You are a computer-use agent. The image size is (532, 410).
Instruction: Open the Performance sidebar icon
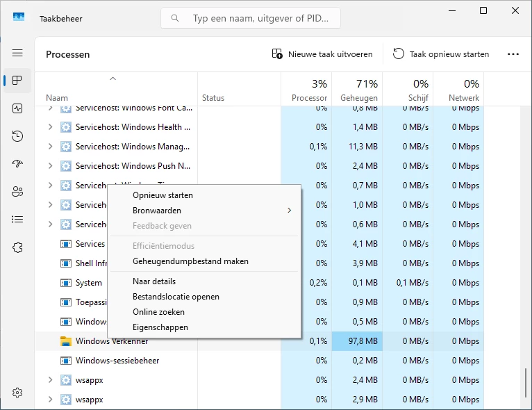pyautogui.click(x=17, y=108)
